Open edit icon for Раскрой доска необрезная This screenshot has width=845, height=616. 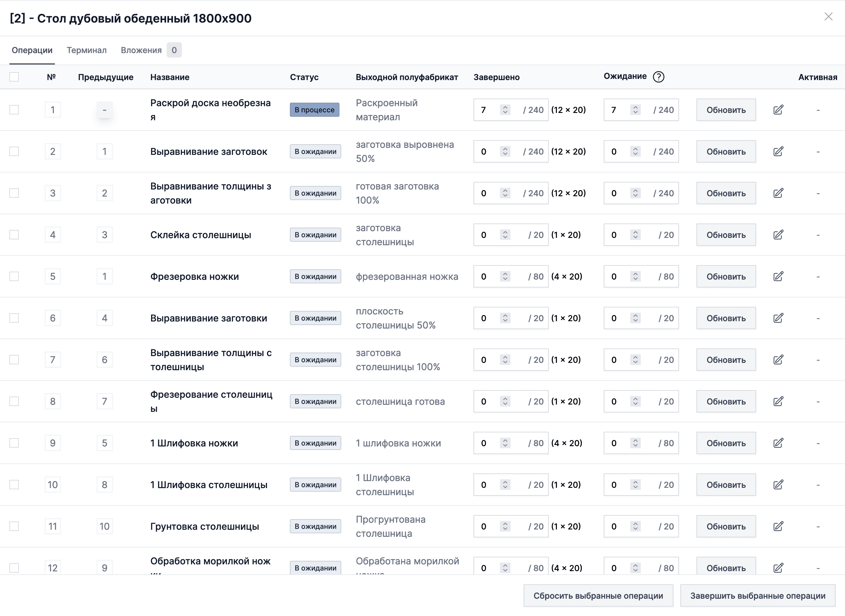(779, 110)
